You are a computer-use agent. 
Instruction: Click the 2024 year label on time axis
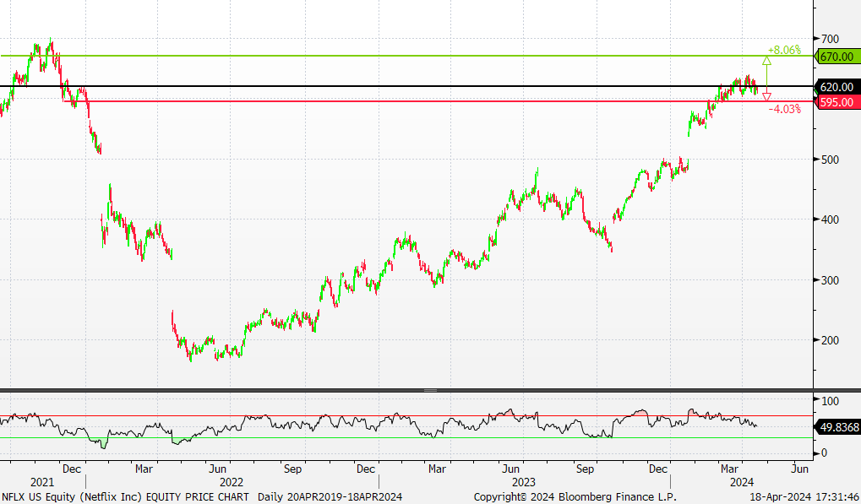pos(741,483)
